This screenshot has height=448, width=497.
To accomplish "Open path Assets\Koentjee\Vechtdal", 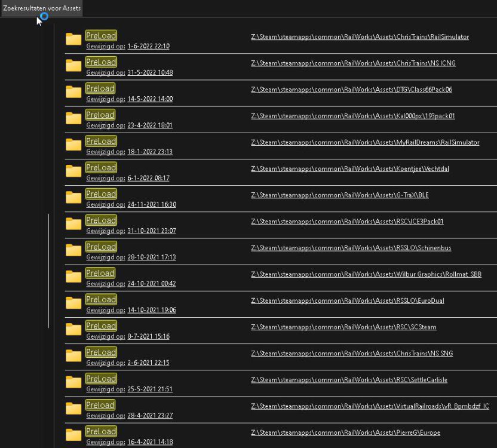I will [350, 168].
